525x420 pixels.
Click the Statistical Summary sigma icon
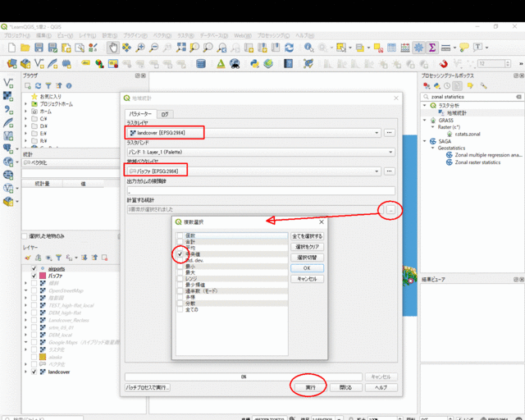(x=432, y=48)
